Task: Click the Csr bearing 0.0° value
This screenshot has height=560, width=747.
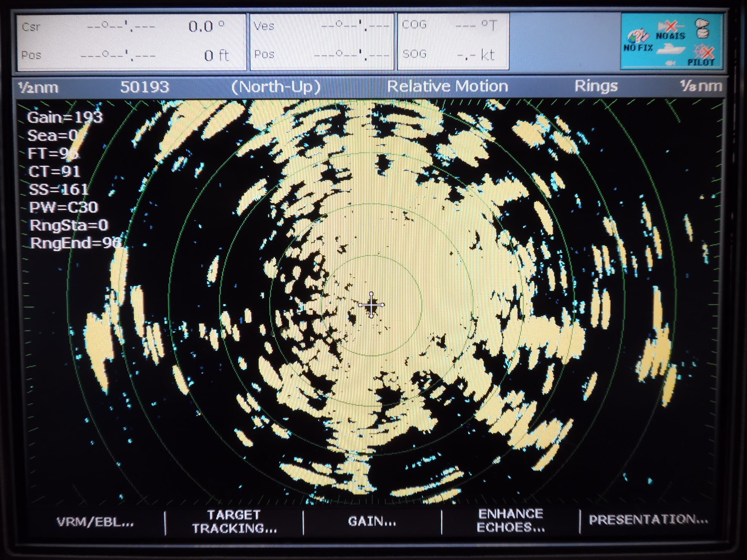Action: (206, 26)
